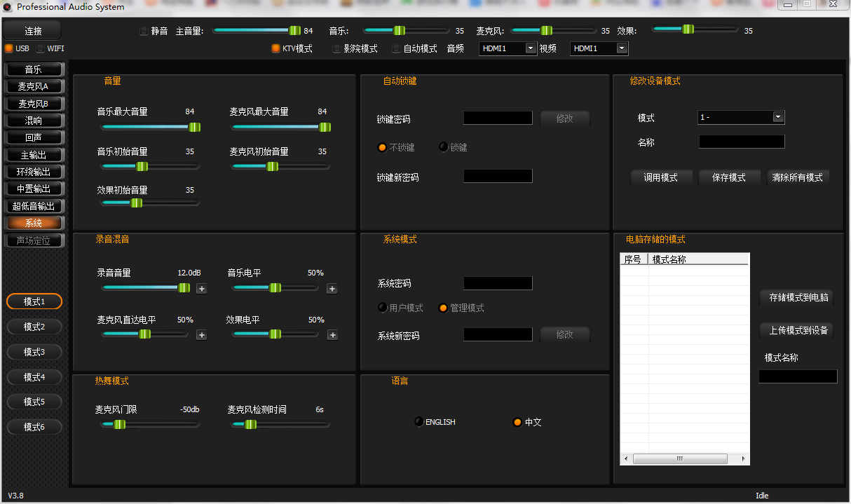Select the USB connection option
This screenshot has height=504, width=851.
click(x=9, y=48)
